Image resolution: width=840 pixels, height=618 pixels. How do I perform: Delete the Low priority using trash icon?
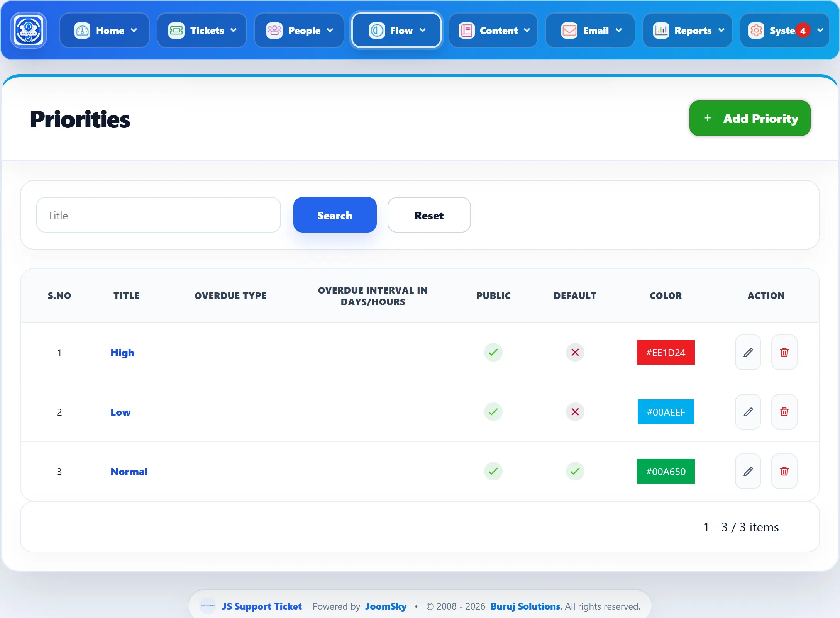coord(784,412)
